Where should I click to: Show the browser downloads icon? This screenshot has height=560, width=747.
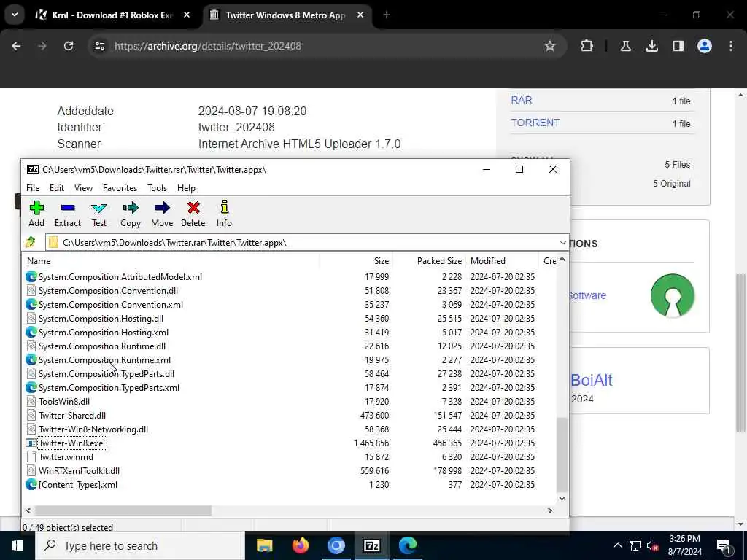tap(651, 46)
